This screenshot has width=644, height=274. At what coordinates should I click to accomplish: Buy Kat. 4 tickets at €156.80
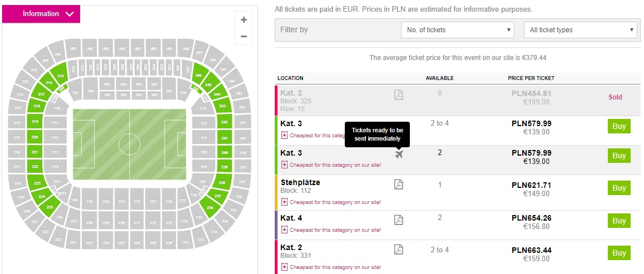(x=619, y=221)
